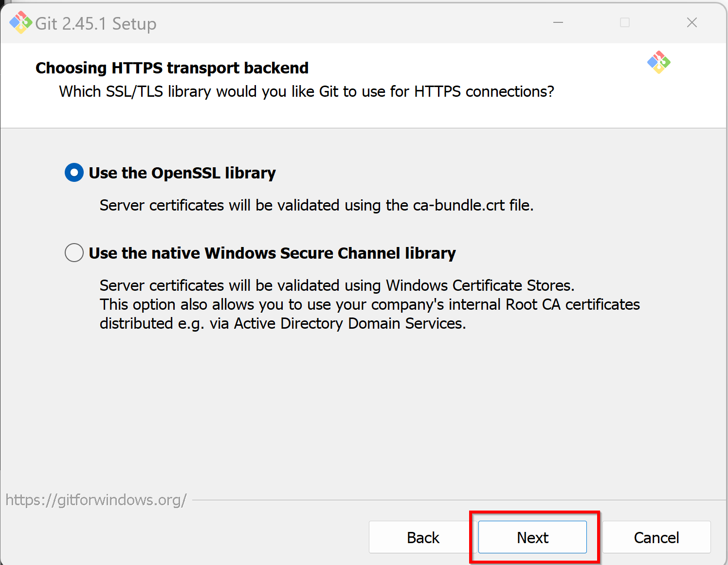Click 'Which SSL/TLS library' question text
728x565 pixels.
(307, 91)
